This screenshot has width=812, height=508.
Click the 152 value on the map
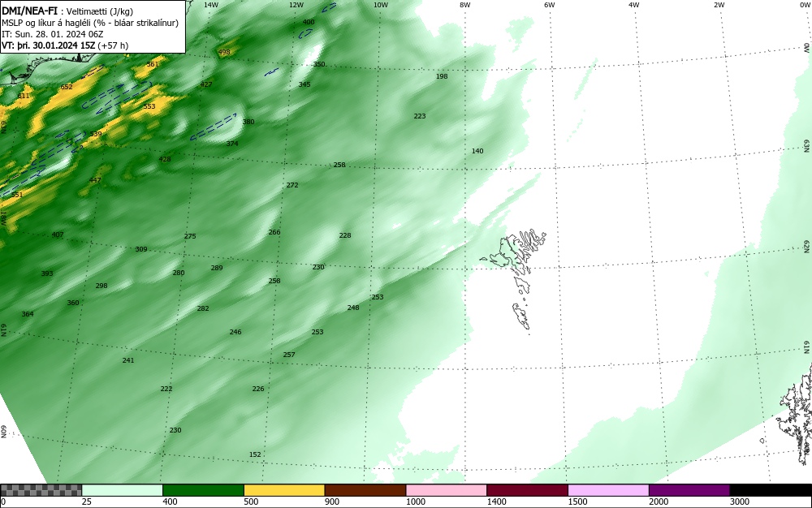pos(255,454)
